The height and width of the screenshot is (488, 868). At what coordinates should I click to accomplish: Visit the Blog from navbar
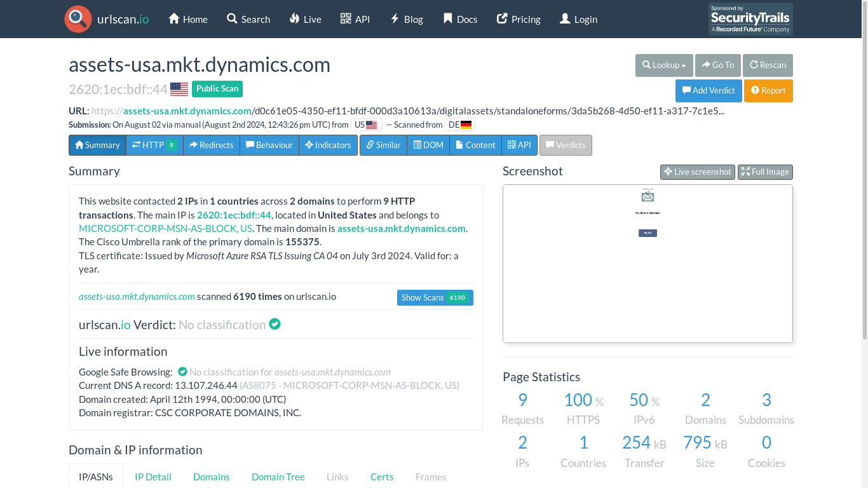407,19
